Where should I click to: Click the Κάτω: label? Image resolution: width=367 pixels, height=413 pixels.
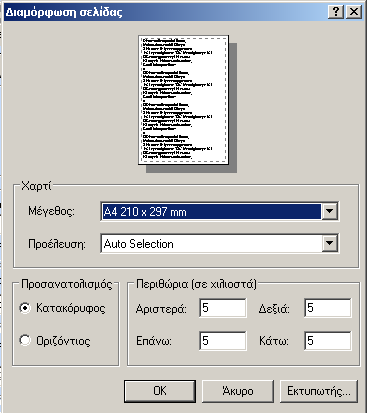274,341
